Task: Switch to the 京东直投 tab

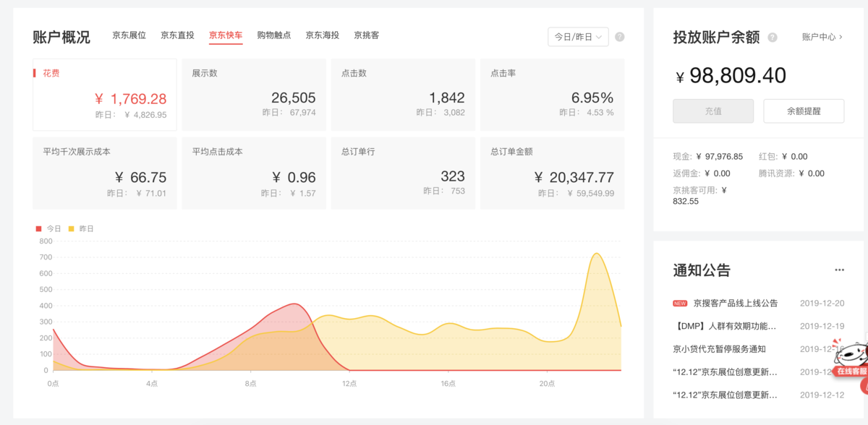Action: click(177, 35)
